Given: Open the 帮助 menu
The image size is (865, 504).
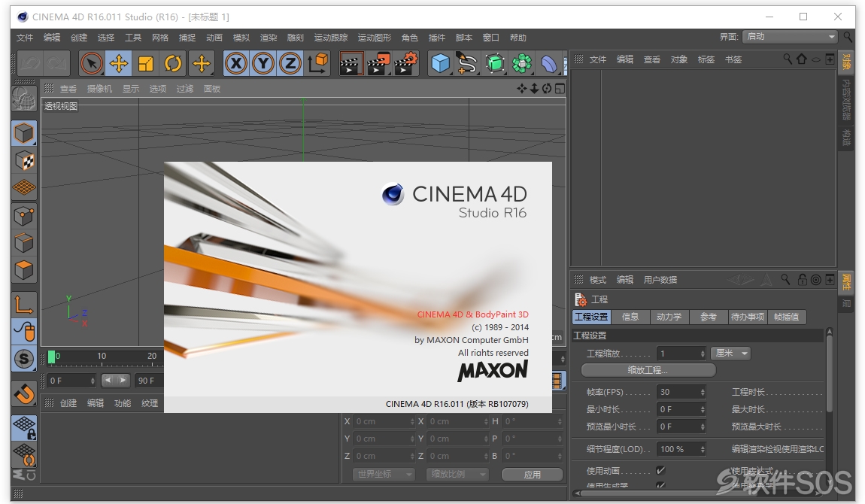Looking at the screenshot, I should pos(518,38).
